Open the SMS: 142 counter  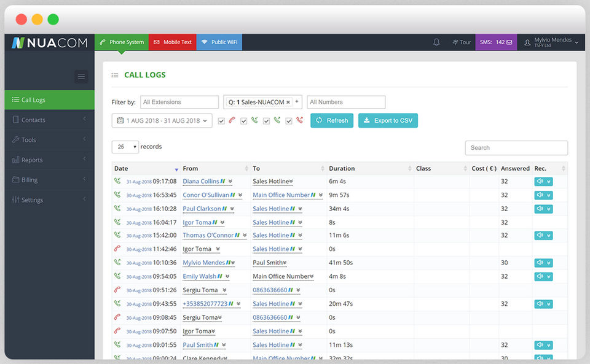click(x=496, y=42)
